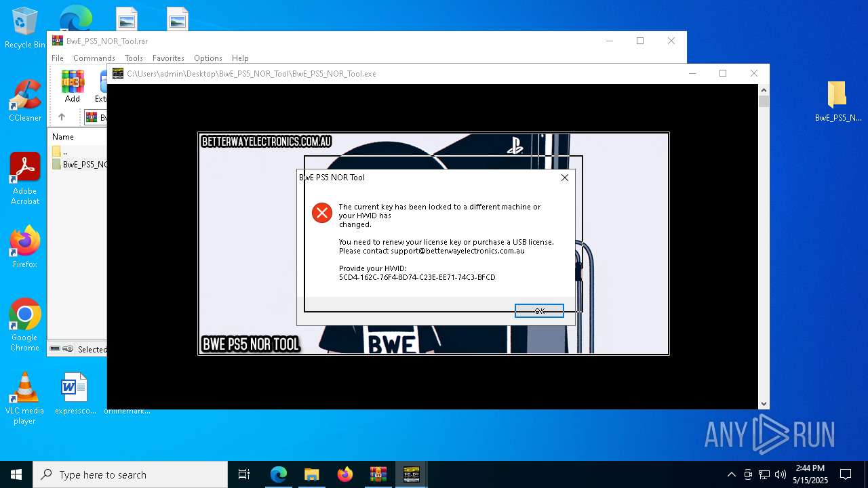Click the console scrollbar down arrow
868x488 pixels.
(764, 403)
